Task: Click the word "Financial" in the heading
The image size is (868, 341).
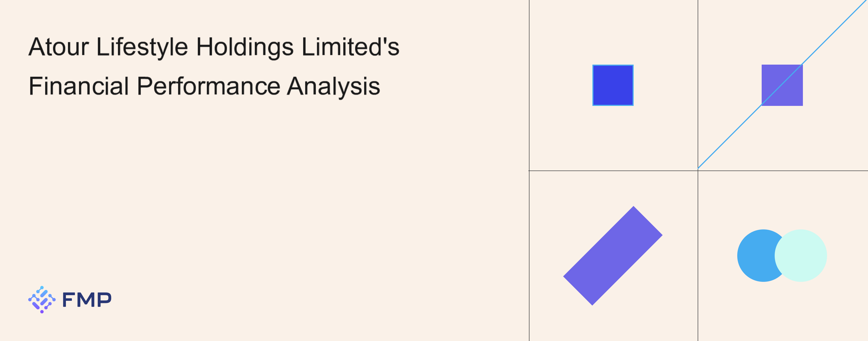Action: click(79, 86)
